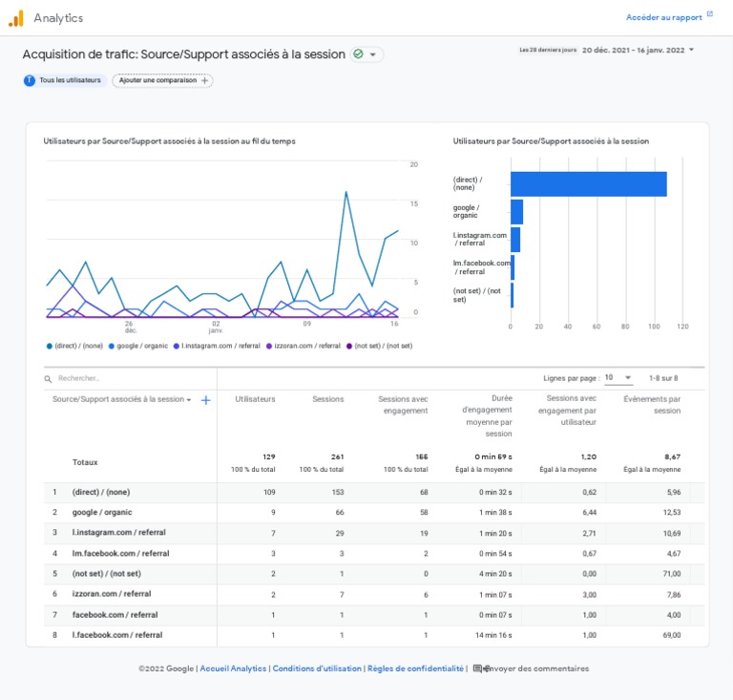Click plus icon in Ajouter une comparaison

(x=204, y=80)
